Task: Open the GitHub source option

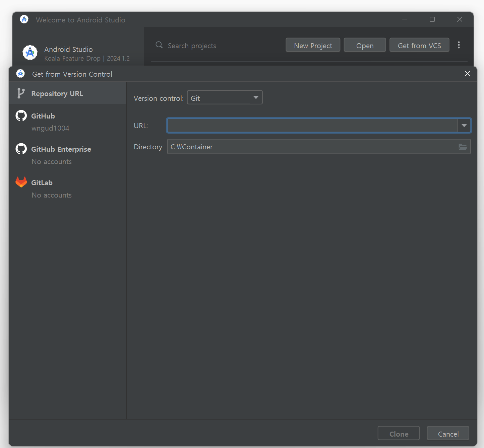Action: click(x=67, y=122)
